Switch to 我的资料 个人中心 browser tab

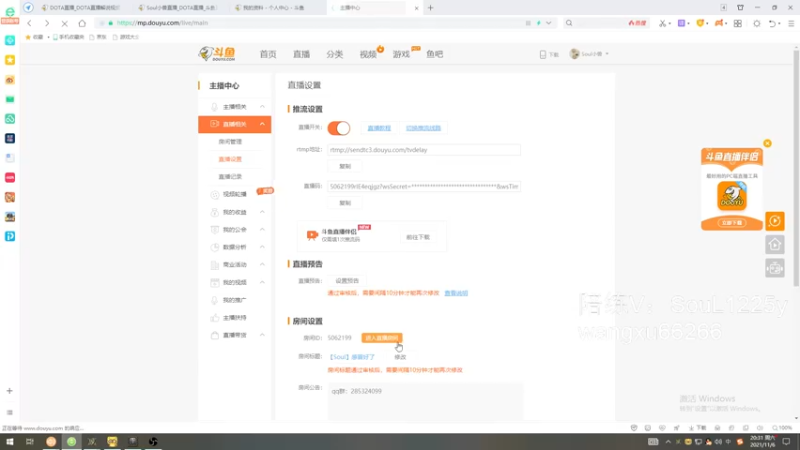[273, 8]
